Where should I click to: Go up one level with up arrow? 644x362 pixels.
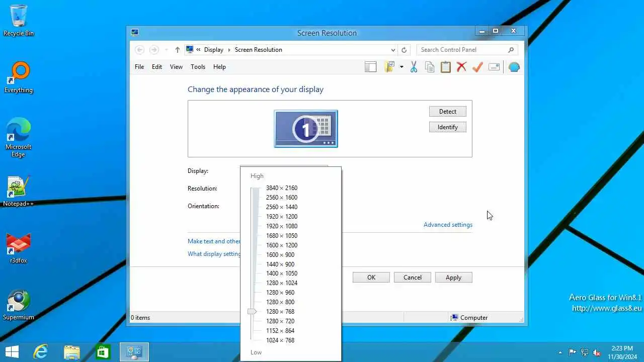tap(177, 50)
